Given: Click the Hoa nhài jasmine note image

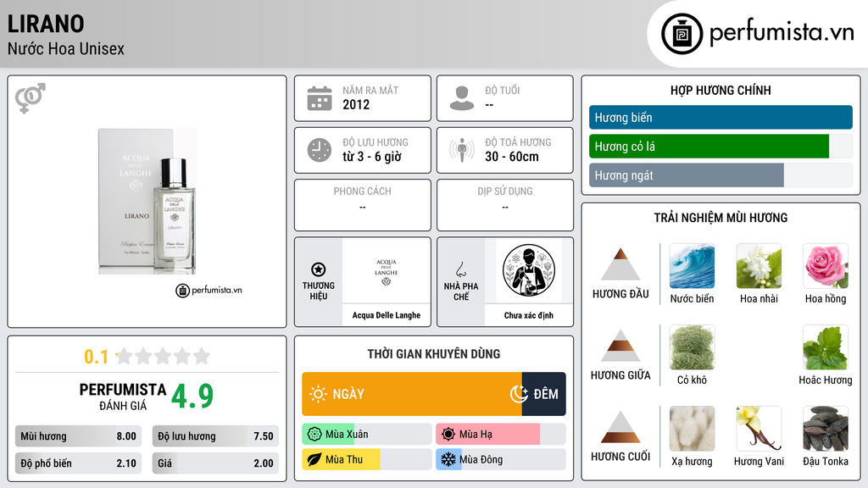Looking at the screenshot, I should click(759, 266).
